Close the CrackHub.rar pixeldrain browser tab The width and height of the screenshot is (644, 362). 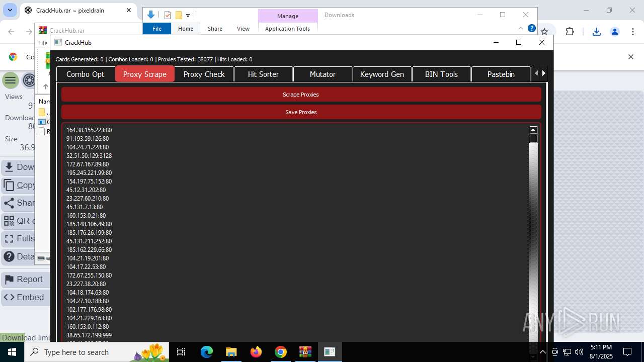(129, 10)
